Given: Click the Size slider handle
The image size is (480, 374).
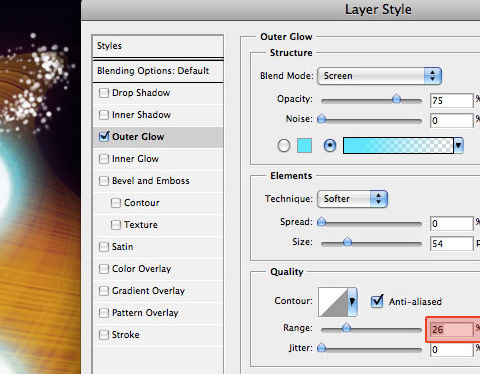Looking at the screenshot, I should click(347, 242).
